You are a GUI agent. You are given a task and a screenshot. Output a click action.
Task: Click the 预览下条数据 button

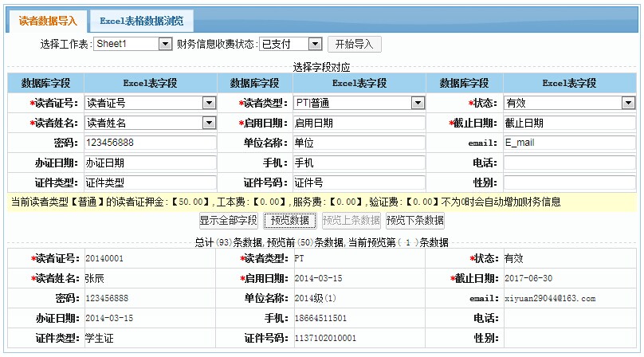tap(414, 221)
